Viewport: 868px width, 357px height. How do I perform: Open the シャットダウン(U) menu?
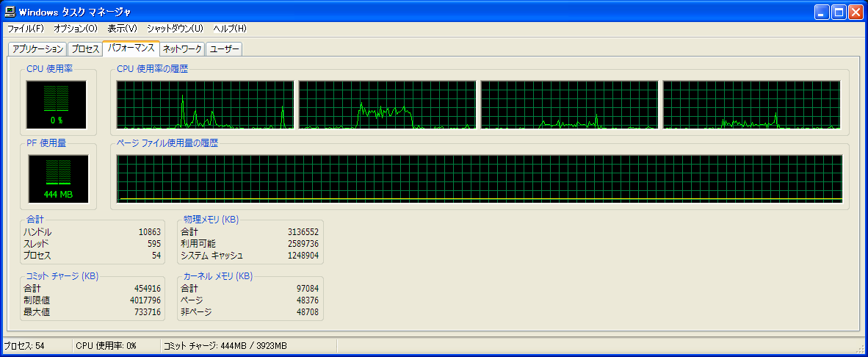tap(176, 28)
